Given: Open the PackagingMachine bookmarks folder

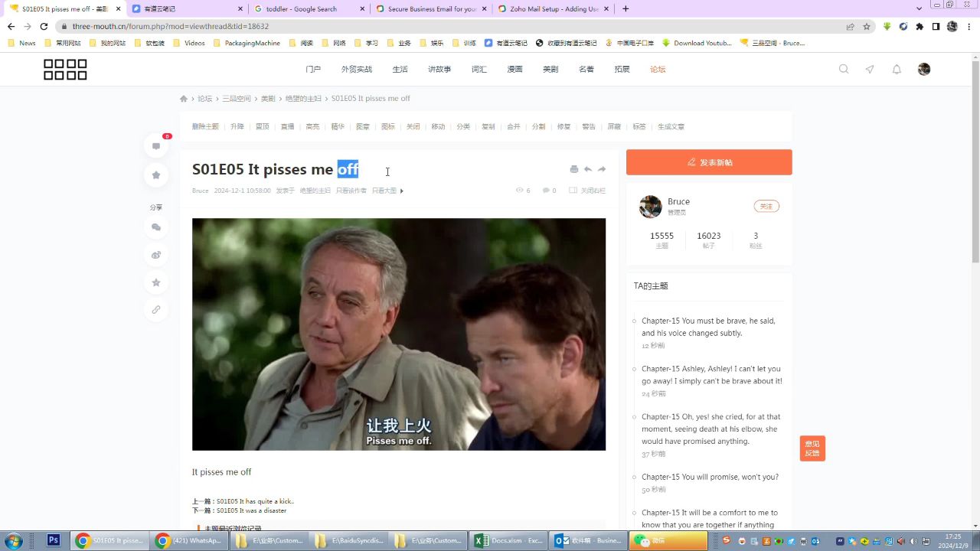Looking at the screenshot, I should (247, 43).
